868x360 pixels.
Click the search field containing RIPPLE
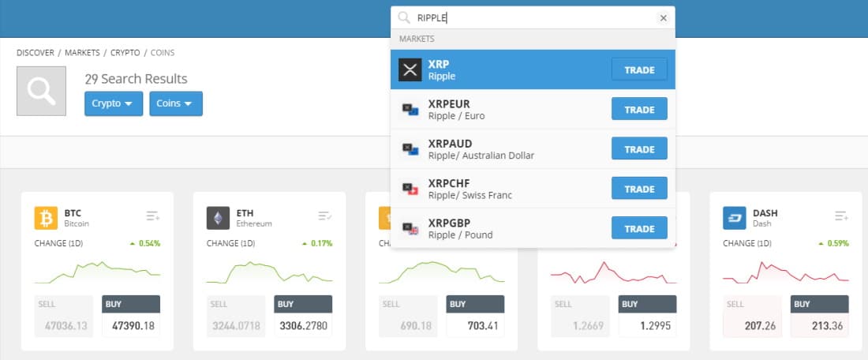pyautogui.click(x=533, y=17)
